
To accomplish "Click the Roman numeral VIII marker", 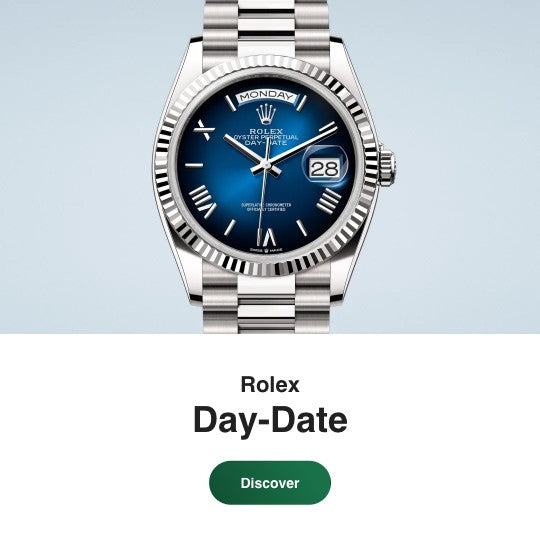I will click(202, 201).
